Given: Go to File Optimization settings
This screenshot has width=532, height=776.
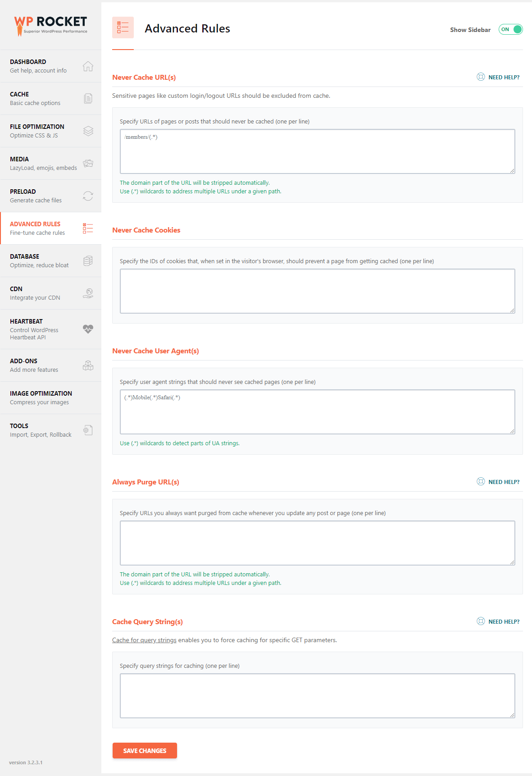Looking at the screenshot, I should [50, 131].
